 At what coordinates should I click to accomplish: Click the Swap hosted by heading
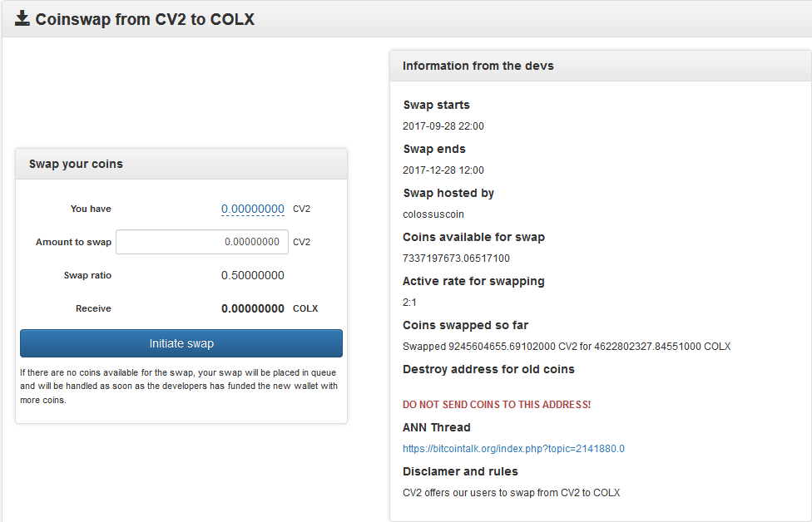(x=448, y=193)
